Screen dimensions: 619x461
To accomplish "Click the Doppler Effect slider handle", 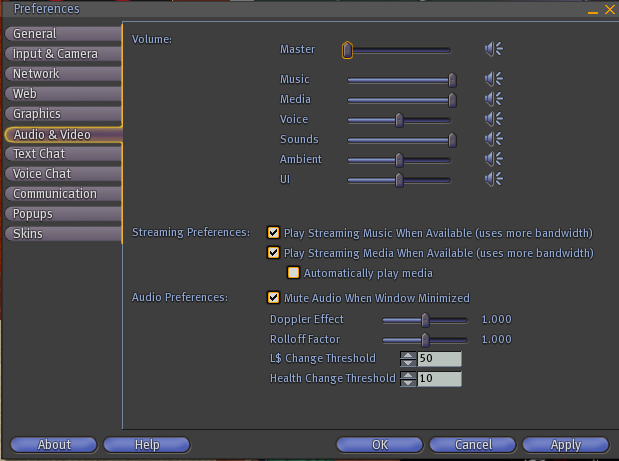I will [x=425, y=320].
